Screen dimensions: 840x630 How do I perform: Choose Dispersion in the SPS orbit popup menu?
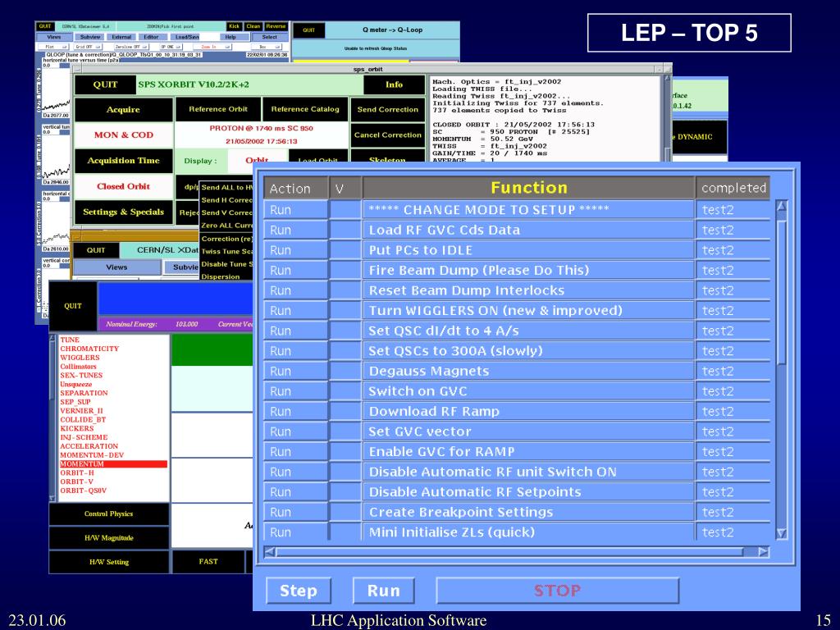[x=226, y=276]
